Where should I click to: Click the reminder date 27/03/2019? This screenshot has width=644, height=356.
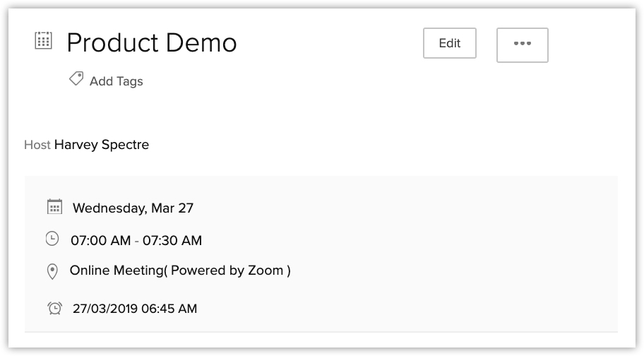tap(104, 308)
